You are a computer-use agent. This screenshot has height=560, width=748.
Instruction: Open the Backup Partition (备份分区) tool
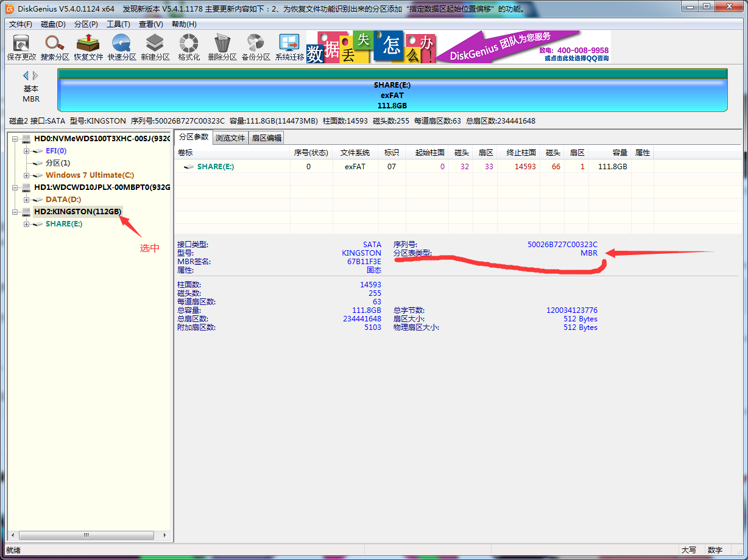point(256,47)
